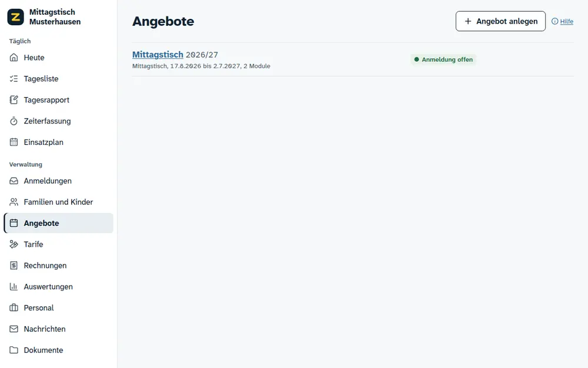The image size is (588, 368).
Task: Click the Heute home icon
Action: [x=14, y=58]
